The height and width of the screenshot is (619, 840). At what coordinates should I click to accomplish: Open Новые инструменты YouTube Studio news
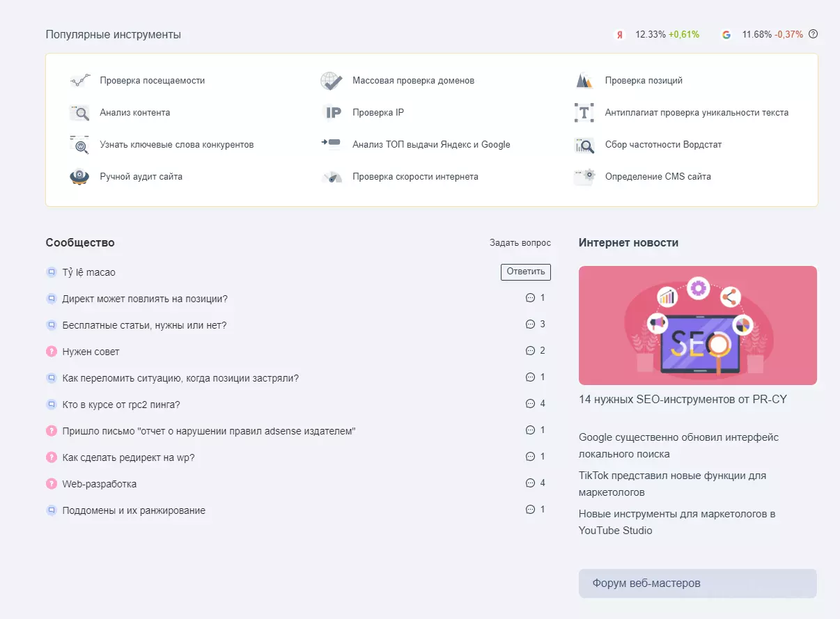click(x=677, y=522)
